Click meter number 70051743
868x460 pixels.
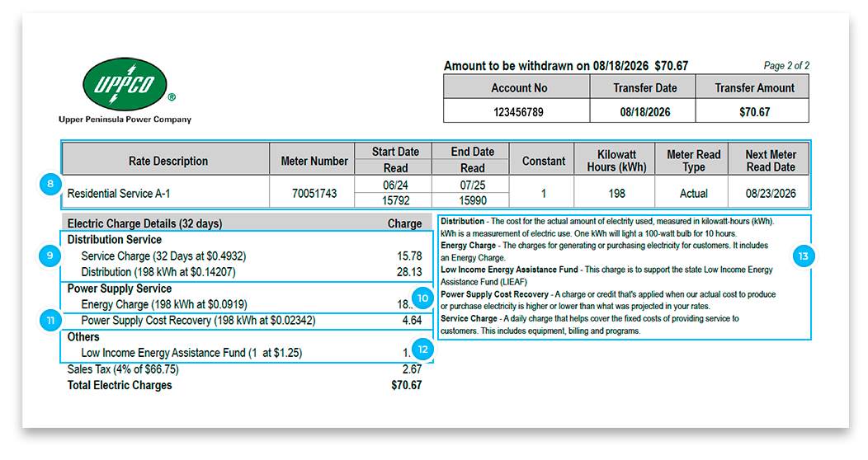pos(314,194)
